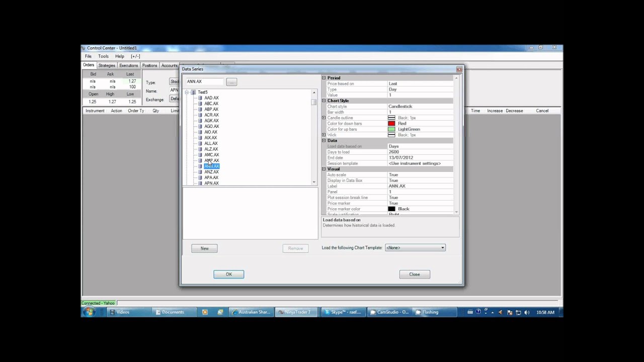Collapse the Chart Style property section
Image resolution: width=644 pixels, height=362 pixels.
pos(324,101)
